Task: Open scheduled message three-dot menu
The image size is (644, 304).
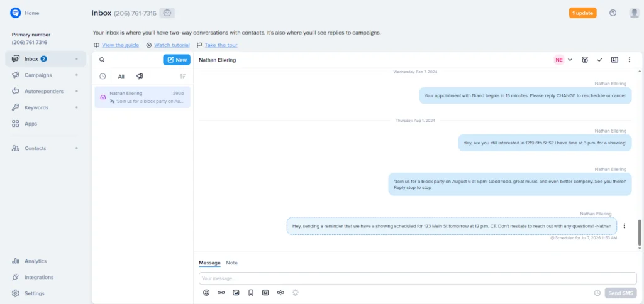Action: (625, 226)
